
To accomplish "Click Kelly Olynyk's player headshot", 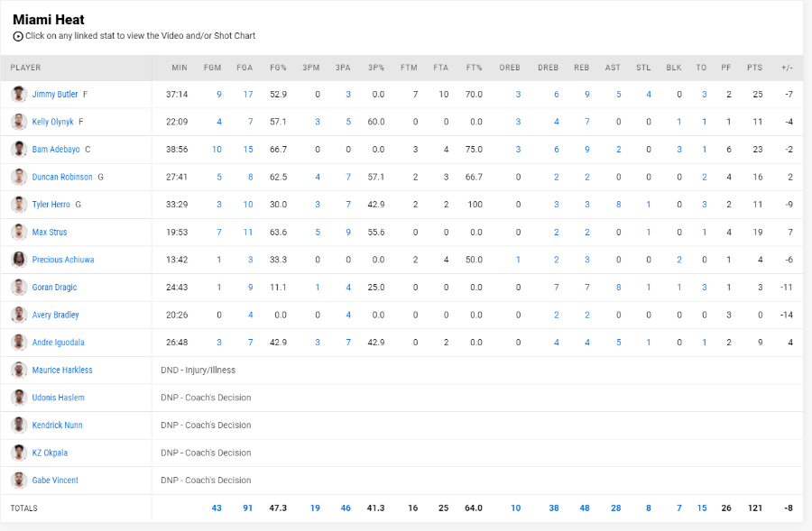I will (x=19, y=122).
